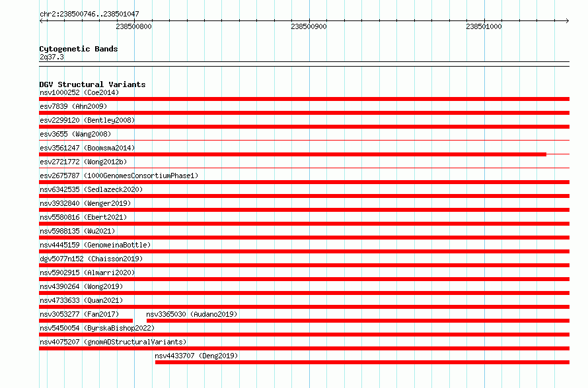Click the red bar under nsv1000252

[304, 99]
